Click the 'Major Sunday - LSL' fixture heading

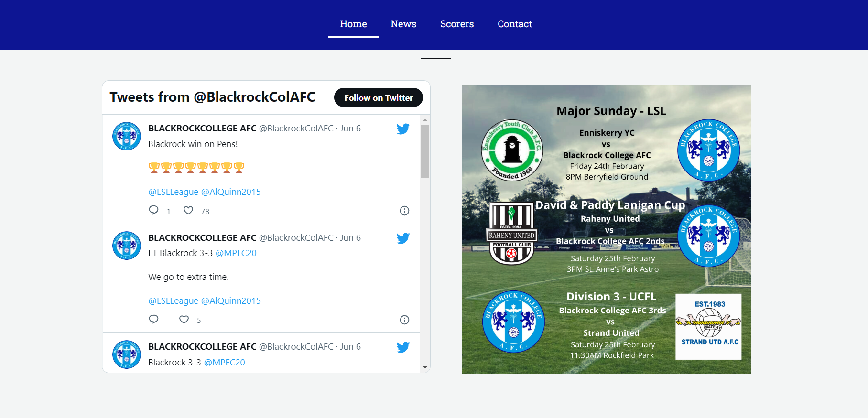[611, 111]
